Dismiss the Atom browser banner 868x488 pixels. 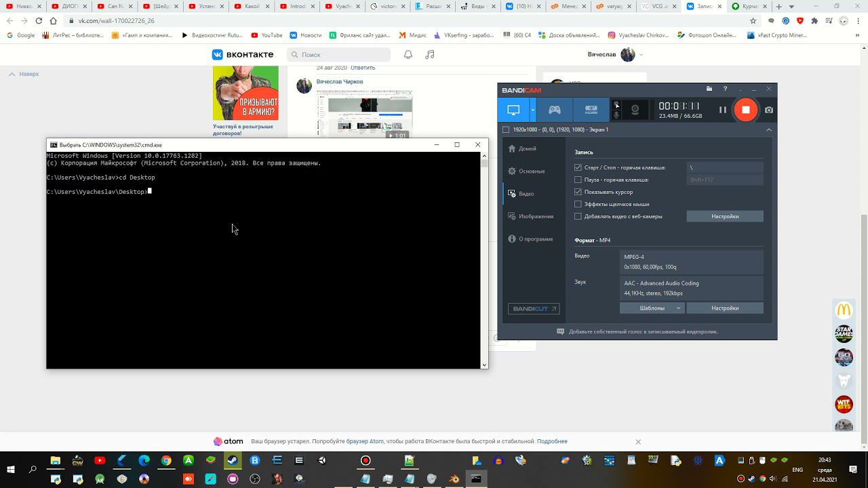[x=638, y=441]
